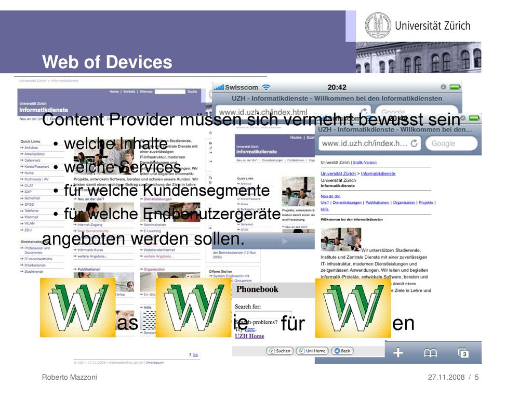
Task: Open ZDU in the Quick Links list
Action: (x=28, y=230)
